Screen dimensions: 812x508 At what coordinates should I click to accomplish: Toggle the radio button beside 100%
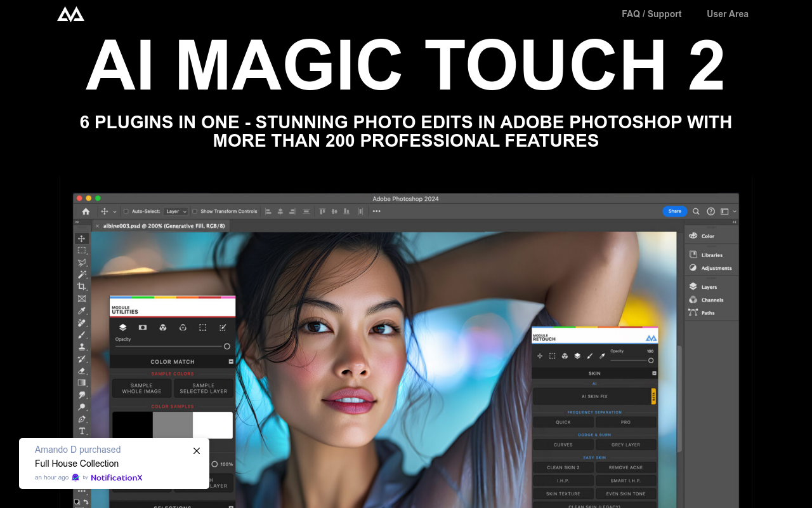(214, 464)
